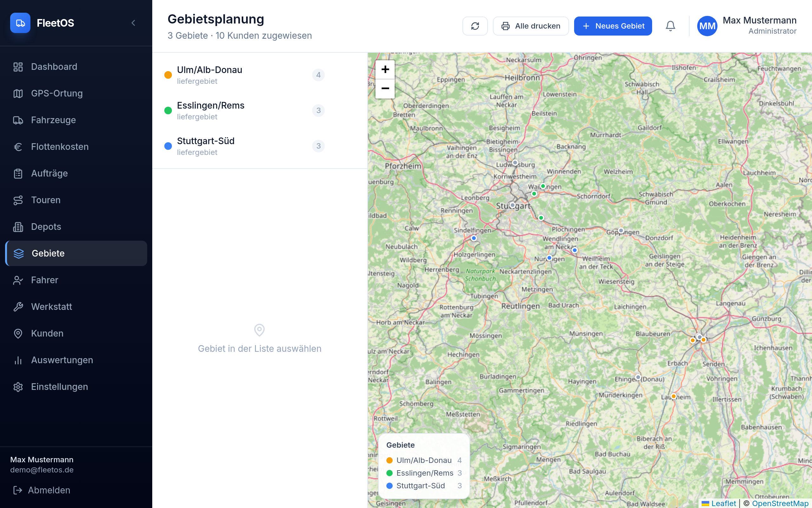
Task: Open the Touren menu item
Action: point(76,200)
